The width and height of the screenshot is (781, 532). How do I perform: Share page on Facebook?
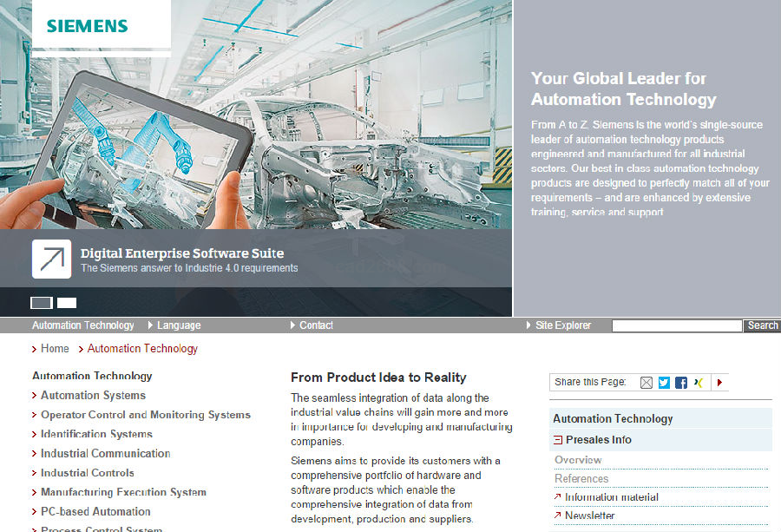click(681, 382)
